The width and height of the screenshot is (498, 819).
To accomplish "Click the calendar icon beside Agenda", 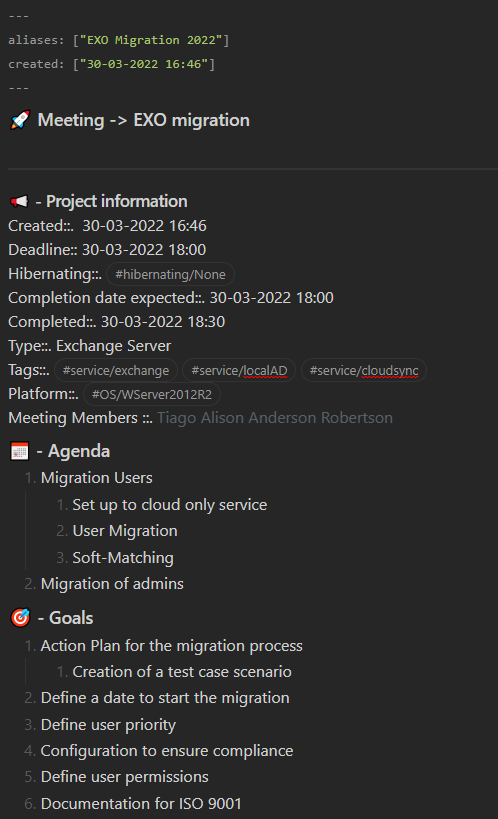I will point(20,451).
